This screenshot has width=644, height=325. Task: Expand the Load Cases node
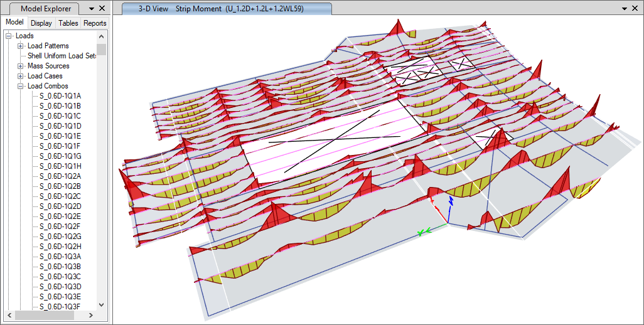point(21,76)
